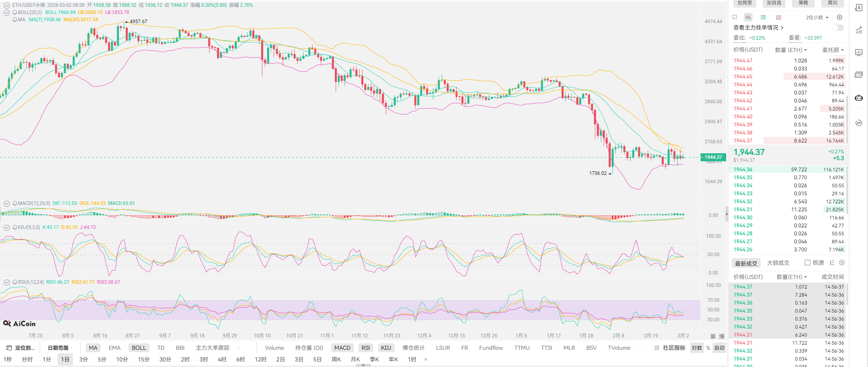Image resolution: width=868 pixels, height=367 pixels.
Task: Open trade list settings hexagon icon
Action: [842, 263]
